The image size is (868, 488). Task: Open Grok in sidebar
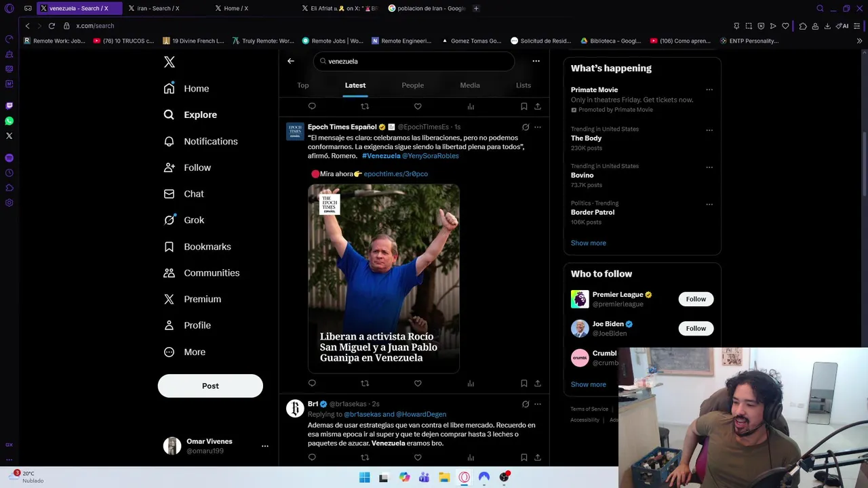184,220
